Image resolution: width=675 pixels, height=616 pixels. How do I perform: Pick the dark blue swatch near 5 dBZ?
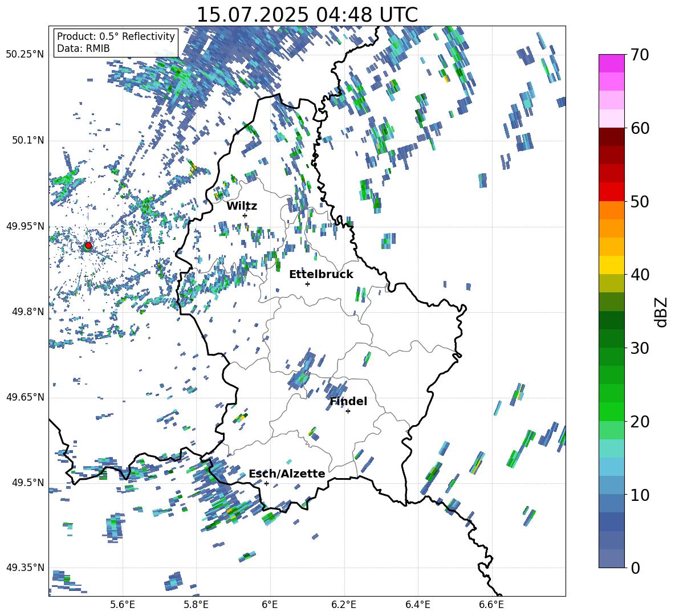click(612, 521)
